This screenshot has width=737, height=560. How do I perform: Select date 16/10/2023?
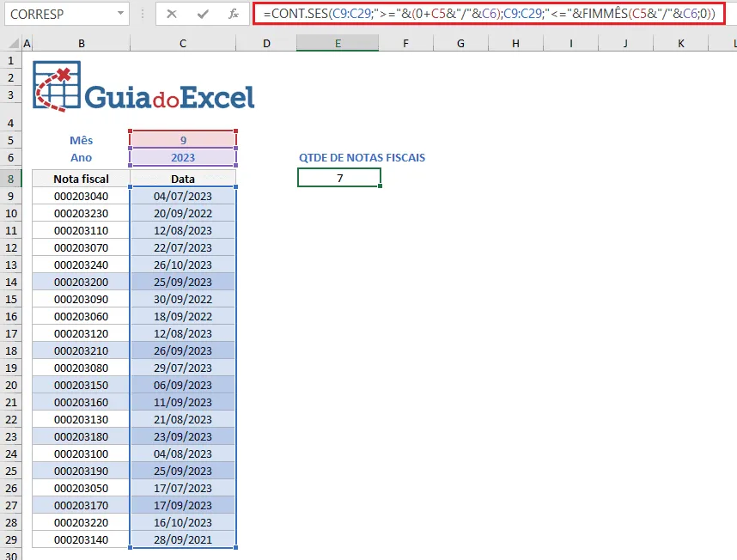[183, 523]
